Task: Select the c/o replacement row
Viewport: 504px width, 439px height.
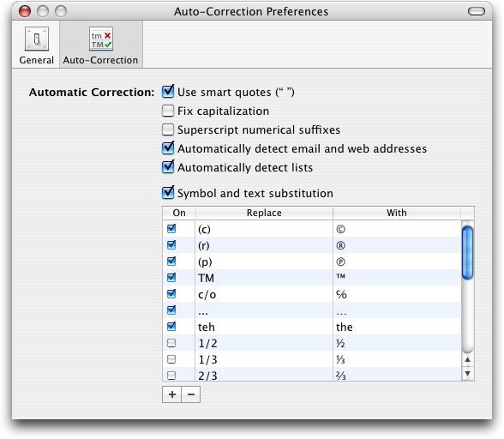Action: point(312,294)
